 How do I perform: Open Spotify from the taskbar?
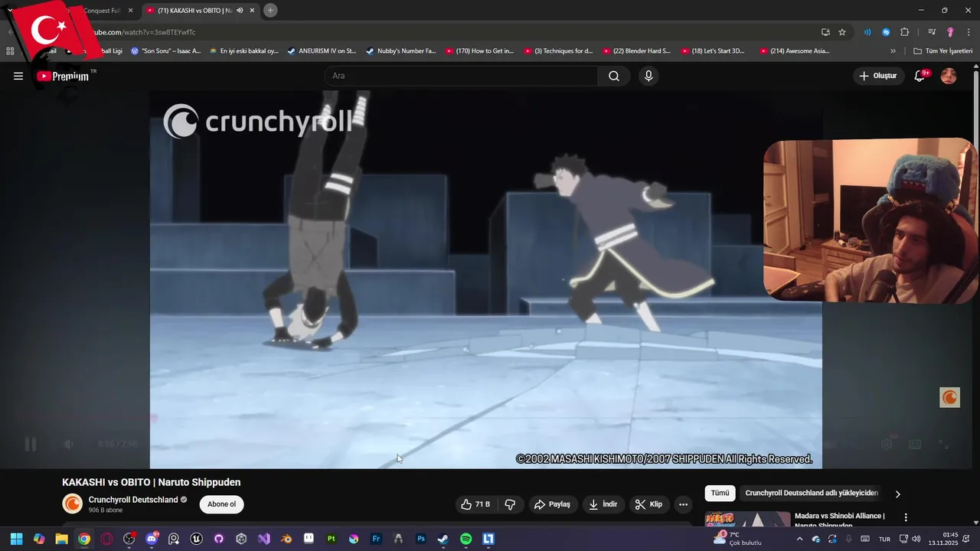click(x=465, y=539)
